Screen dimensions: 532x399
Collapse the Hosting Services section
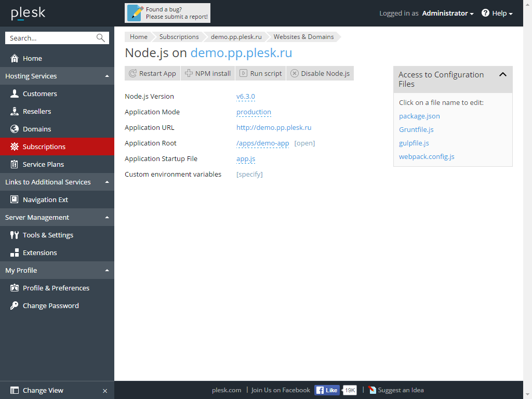click(x=107, y=76)
